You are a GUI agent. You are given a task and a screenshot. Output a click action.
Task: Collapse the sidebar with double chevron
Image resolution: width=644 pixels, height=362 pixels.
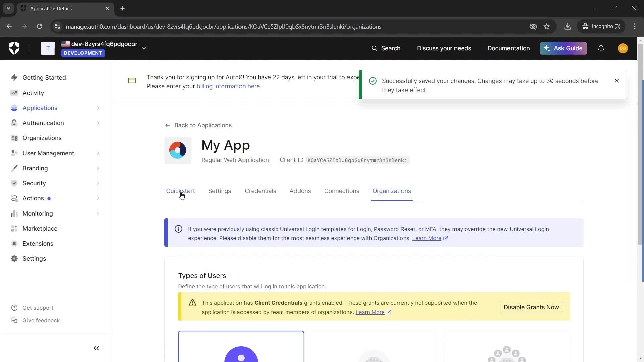point(96,348)
